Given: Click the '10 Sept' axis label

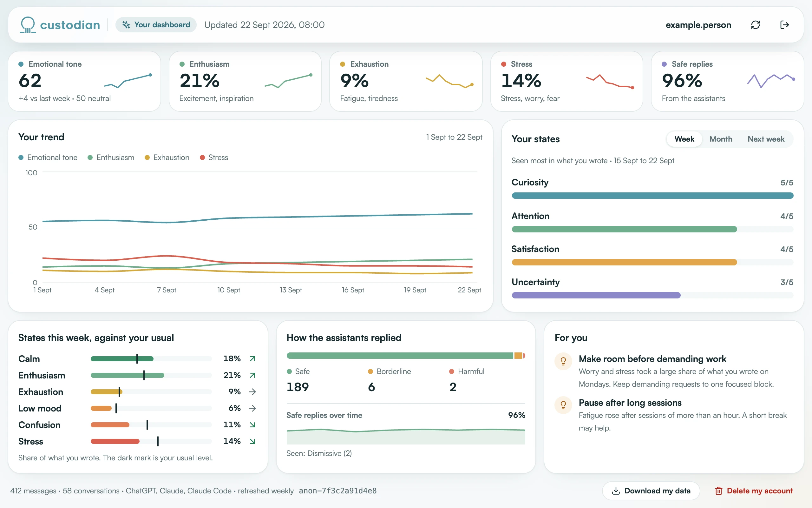Looking at the screenshot, I should (x=228, y=290).
